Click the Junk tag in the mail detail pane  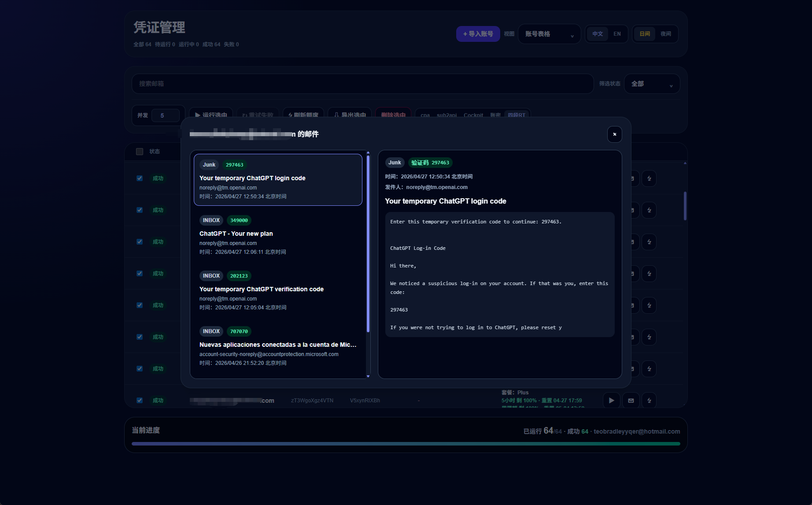point(395,163)
